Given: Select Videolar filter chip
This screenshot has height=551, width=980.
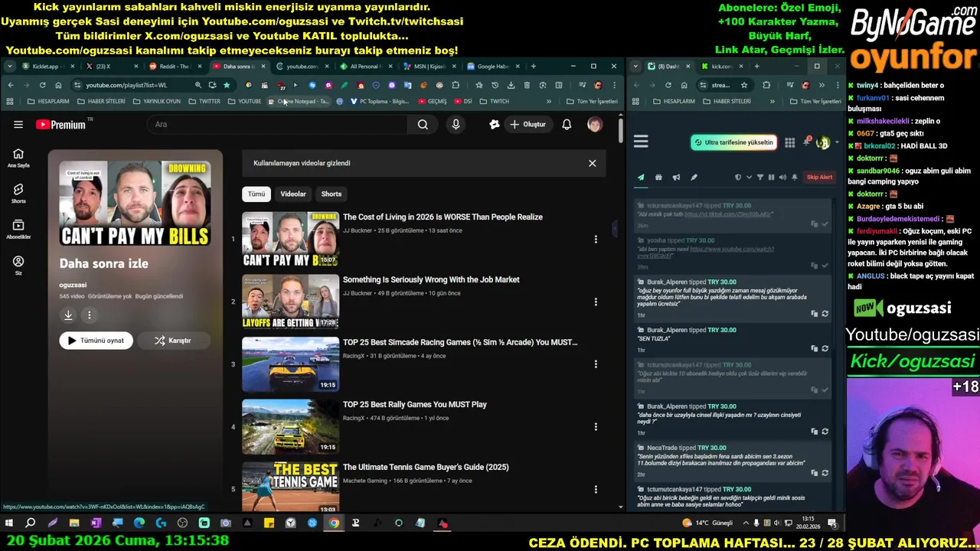Looking at the screenshot, I should [293, 194].
